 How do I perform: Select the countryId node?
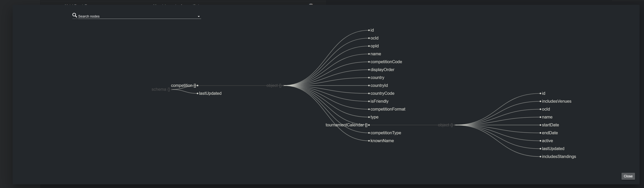click(x=379, y=86)
